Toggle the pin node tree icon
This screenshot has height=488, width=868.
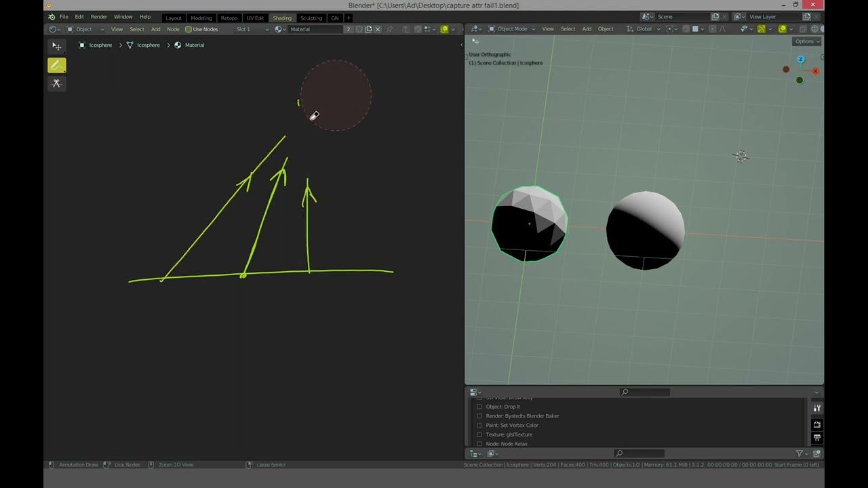coord(389,29)
